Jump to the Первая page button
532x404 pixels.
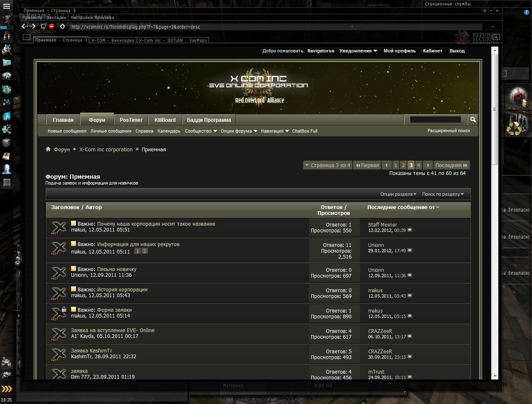coord(367,165)
